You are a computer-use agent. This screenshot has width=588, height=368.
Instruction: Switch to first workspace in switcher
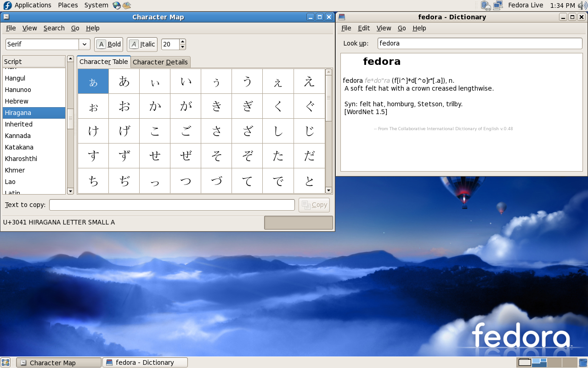click(525, 362)
